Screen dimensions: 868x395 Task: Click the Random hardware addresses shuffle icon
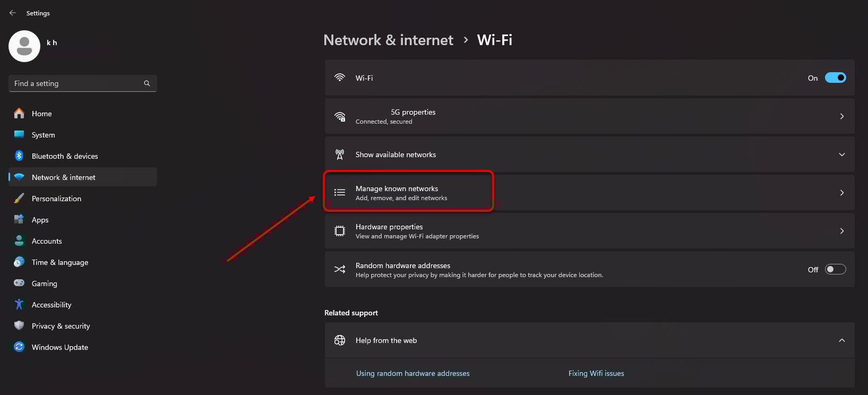[340, 269]
